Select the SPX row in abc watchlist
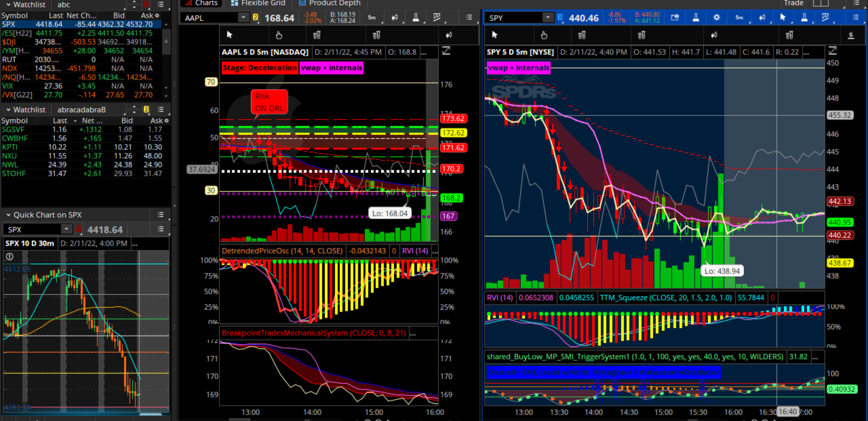 (x=81, y=24)
